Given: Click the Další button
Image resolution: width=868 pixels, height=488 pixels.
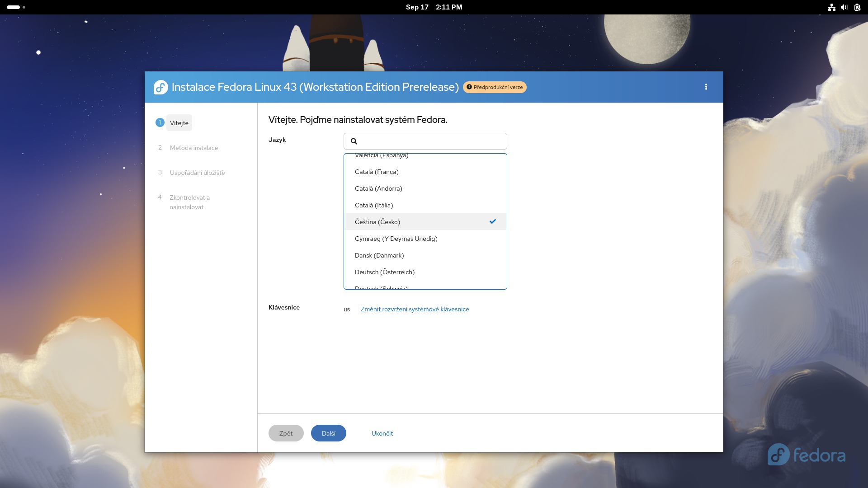Looking at the screenshot, I should pyautogui.click(x=329, y=433).
